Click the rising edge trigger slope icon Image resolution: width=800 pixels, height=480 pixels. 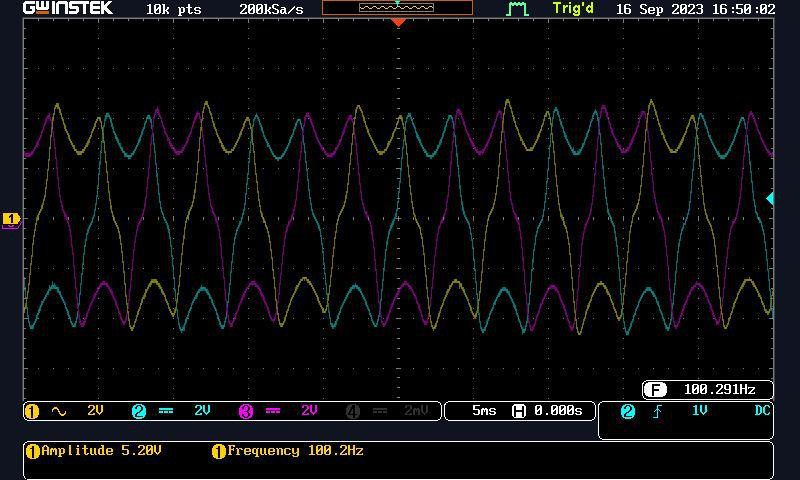[x=657, y=411]
